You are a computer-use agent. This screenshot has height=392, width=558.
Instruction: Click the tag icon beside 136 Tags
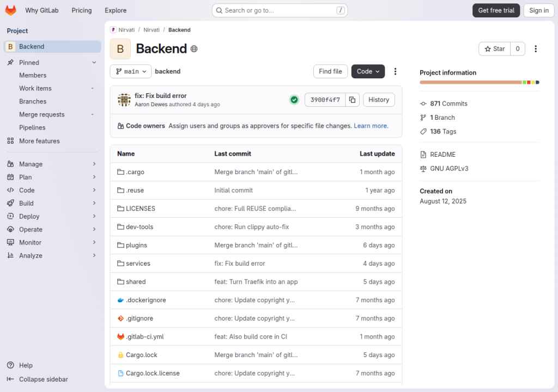(423, 132)
